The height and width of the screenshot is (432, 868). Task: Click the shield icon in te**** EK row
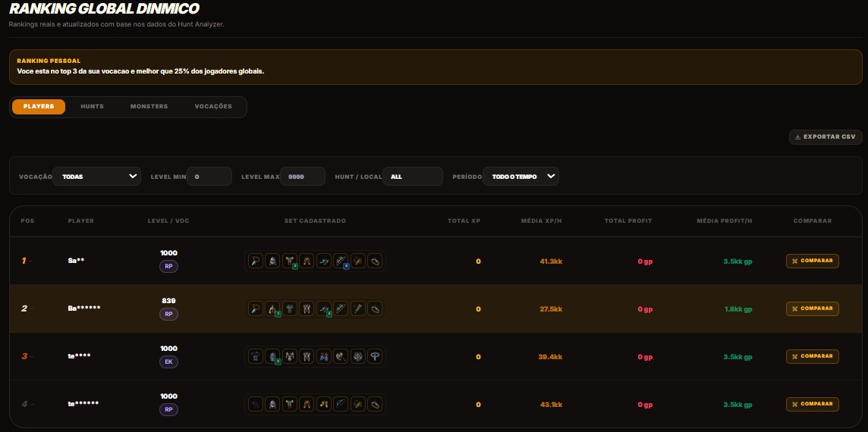click(x=358, y=356)
